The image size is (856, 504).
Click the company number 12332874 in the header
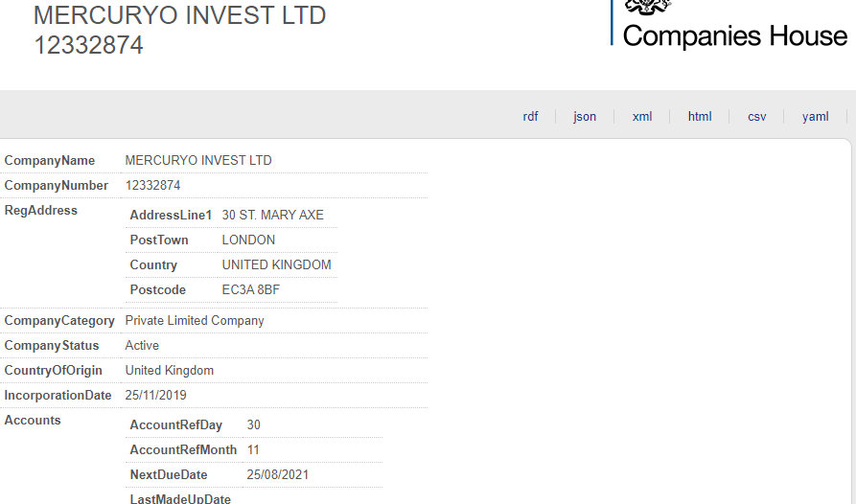(x=88, y=45)
